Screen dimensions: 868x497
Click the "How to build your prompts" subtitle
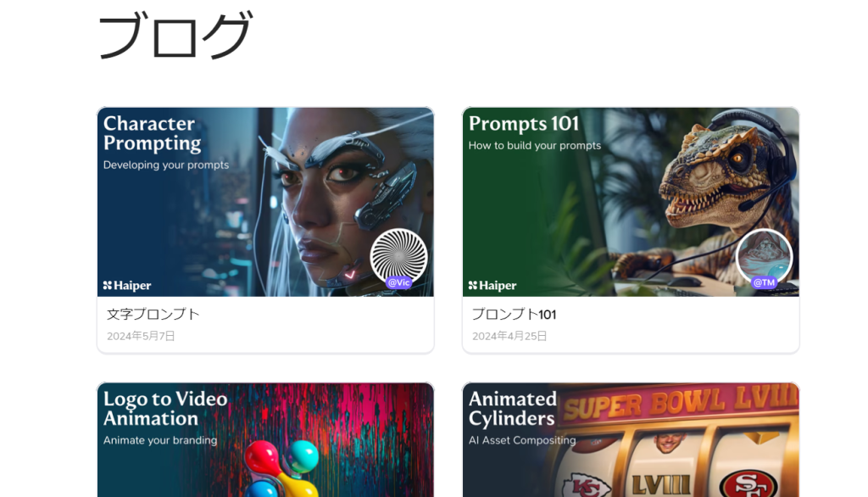[535, 146]
